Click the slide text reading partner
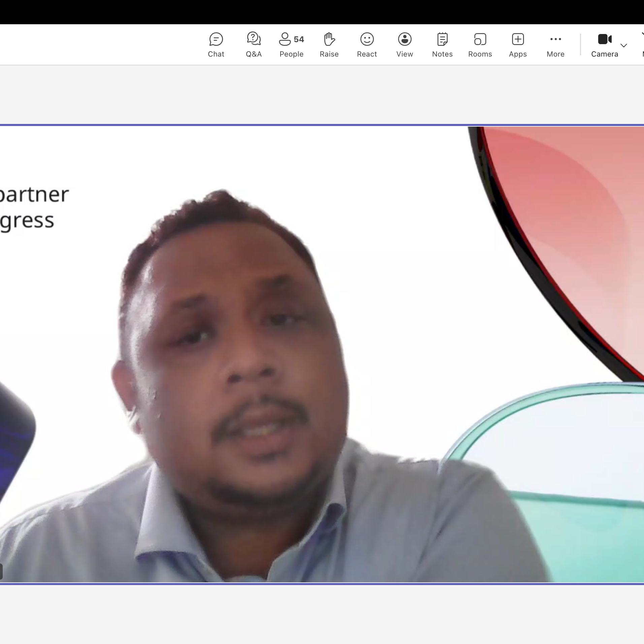This screenshot has width=644, height=644. (34, 194)
